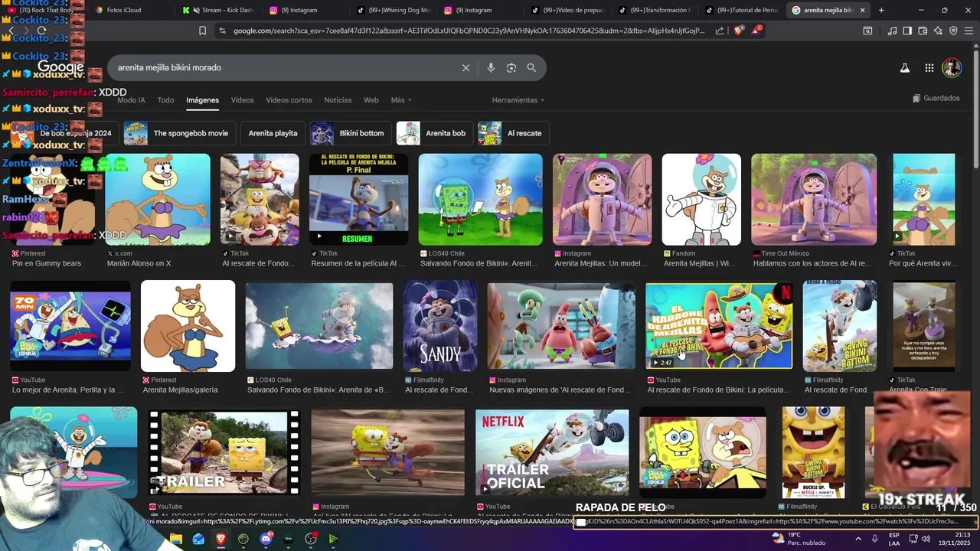Viewport: 980px width, 551px height.
Task: Open the Google apps grid
Action: tap(929, 67)
